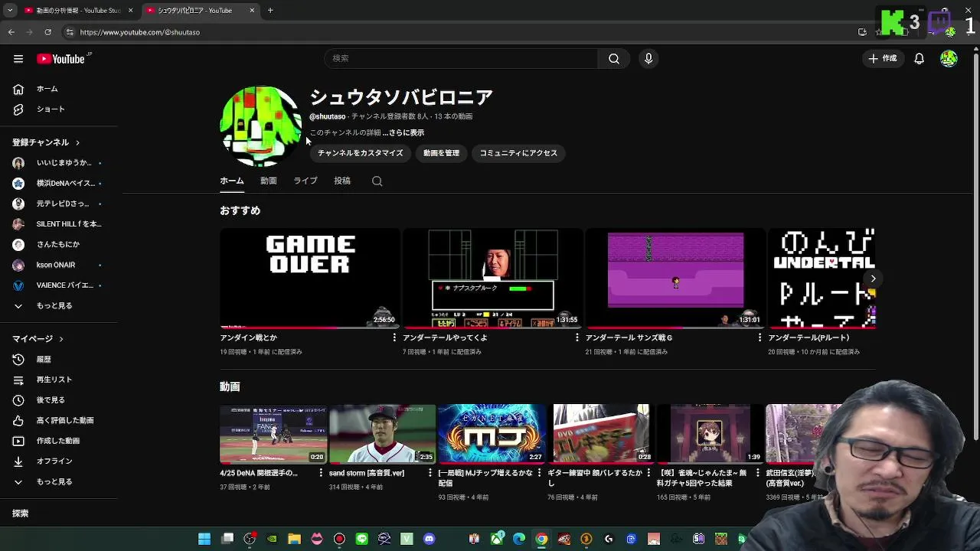The image size is (980, 551).
Task: Click コミュニティにアクセス button
Action: click(518, 153)
